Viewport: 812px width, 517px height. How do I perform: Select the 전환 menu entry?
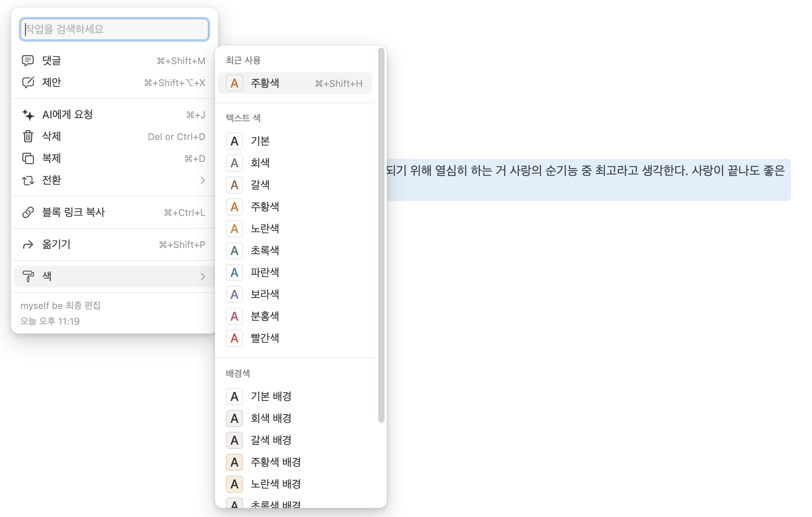pyautogui.click(x=51, y=180)
